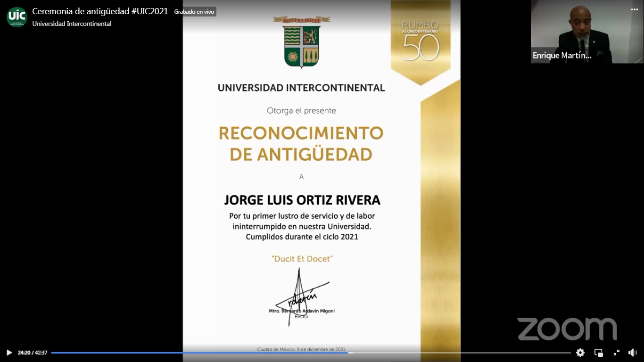Image resolution: width=644 pixels, height=362 pixels.
Task: Open the video settings gear
Action: [580, 353]
